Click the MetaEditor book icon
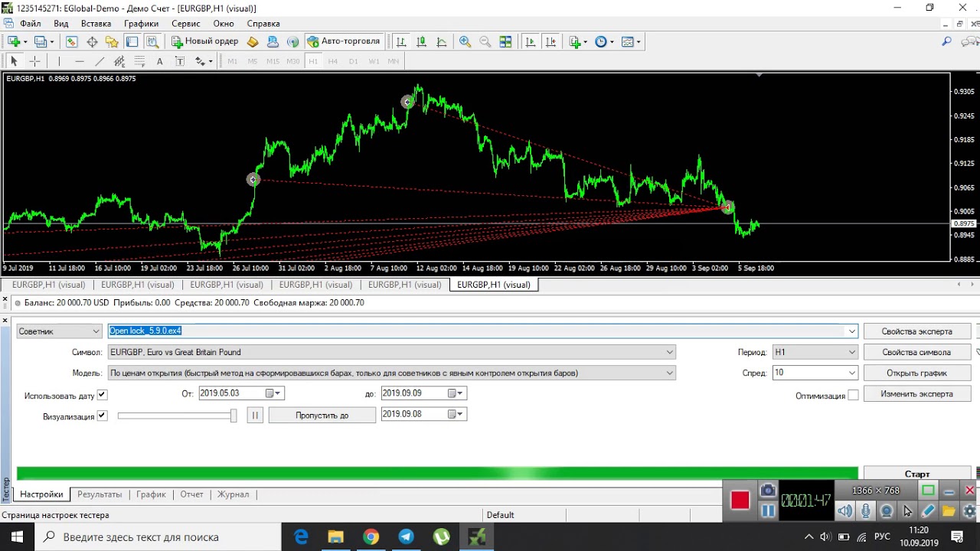Screen dimensions: 980x551 pos(253,42)
